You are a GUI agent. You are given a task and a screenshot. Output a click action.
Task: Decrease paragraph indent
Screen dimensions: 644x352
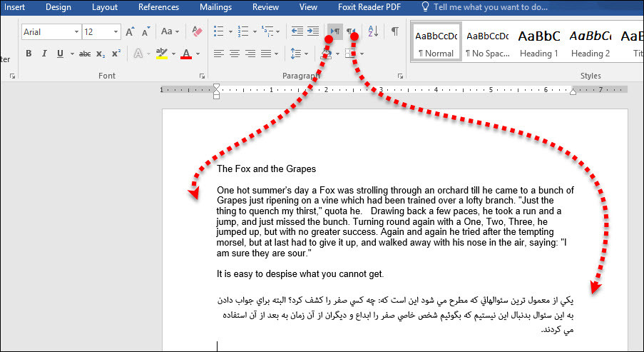point(297,31)
